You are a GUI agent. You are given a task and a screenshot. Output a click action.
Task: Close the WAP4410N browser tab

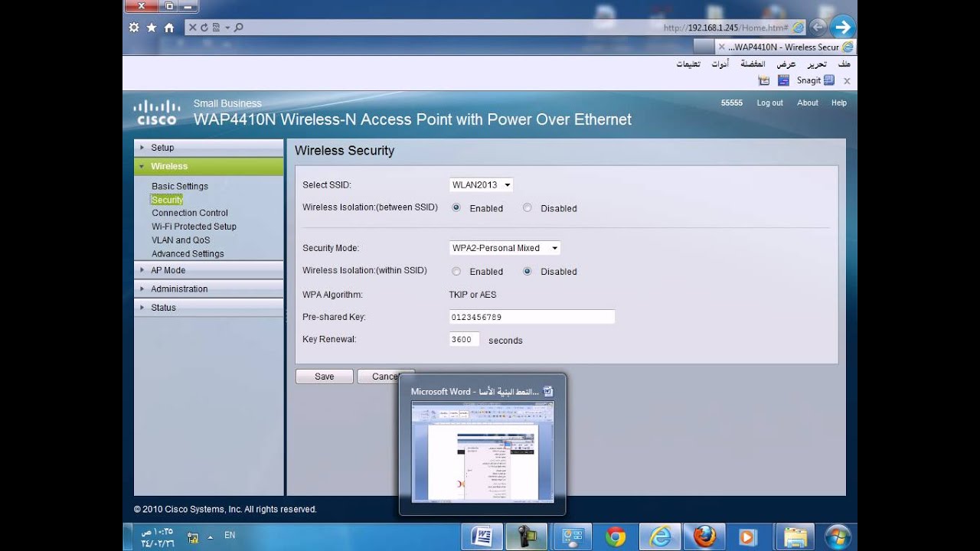tap(721, 47)
